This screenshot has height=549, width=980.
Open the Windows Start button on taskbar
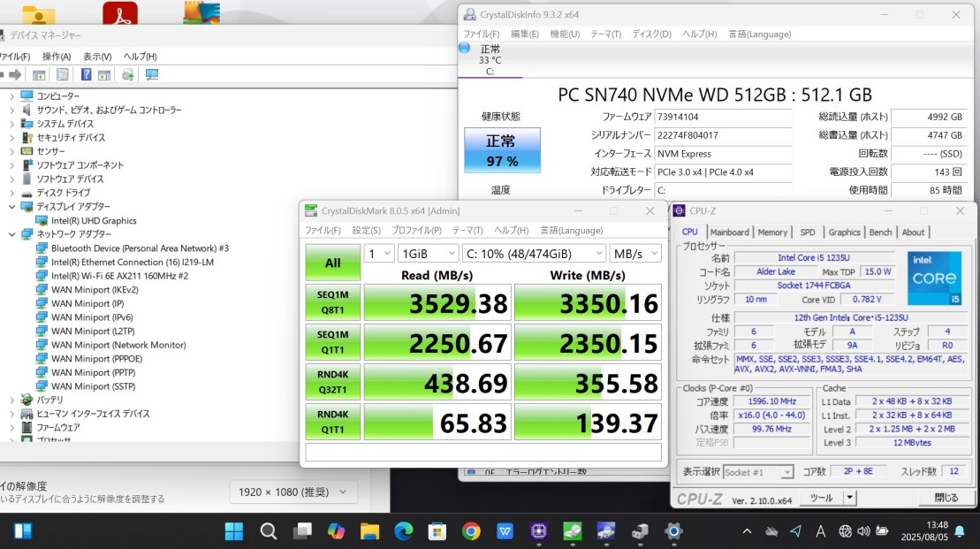pyautogui.click(x=234, y=531)
